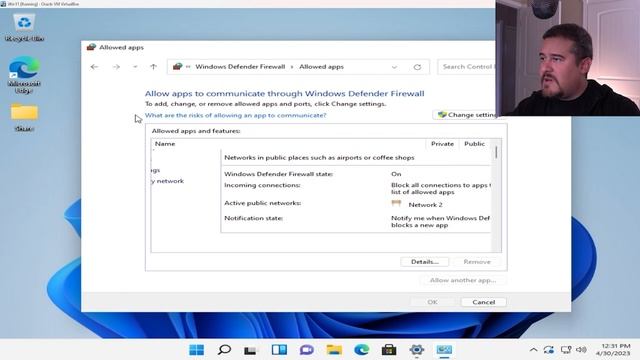Launch Microsoft Edge from the taskbar
This screenshot has width=640, height=360.
click(x=362, y=350)
